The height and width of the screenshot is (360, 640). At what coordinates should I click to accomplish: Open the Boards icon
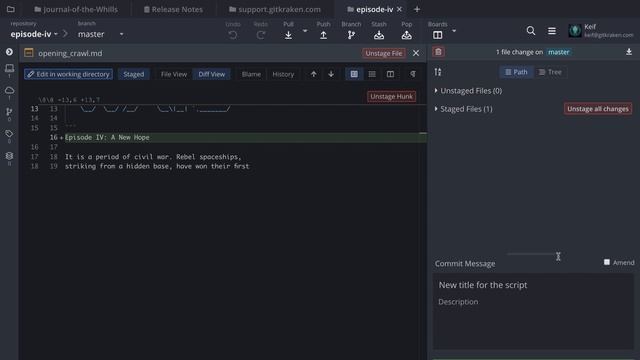pos(438,35)
